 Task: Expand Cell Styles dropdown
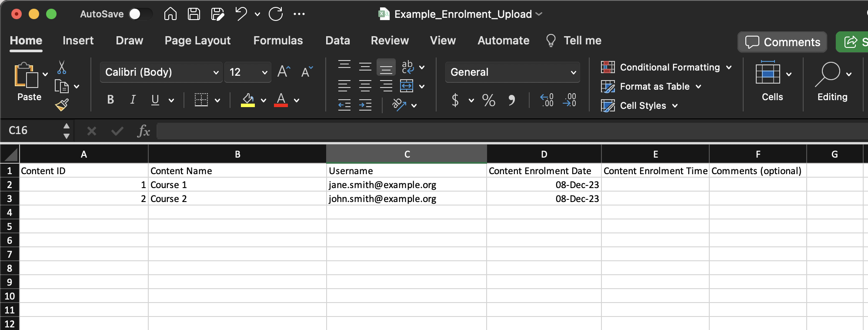tap(675, 106)
